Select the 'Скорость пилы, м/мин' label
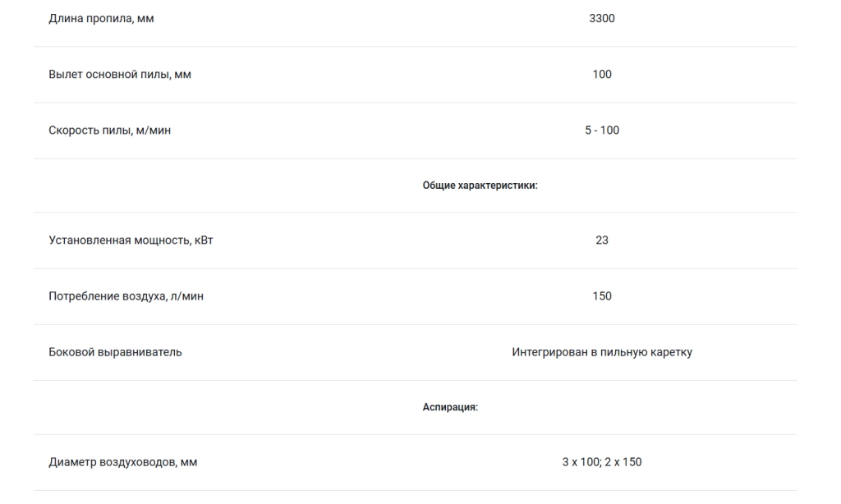This screenshot has width=841, height=504. 109,131
